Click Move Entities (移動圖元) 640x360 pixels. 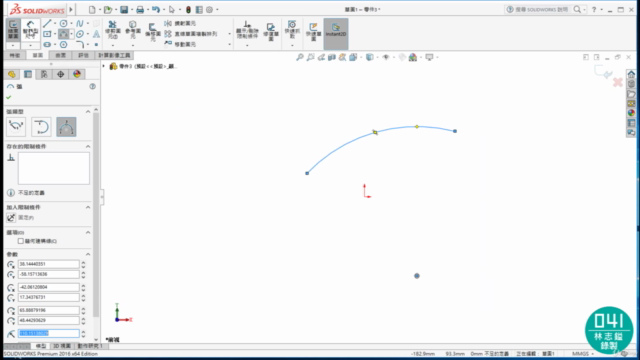(180, 44)
